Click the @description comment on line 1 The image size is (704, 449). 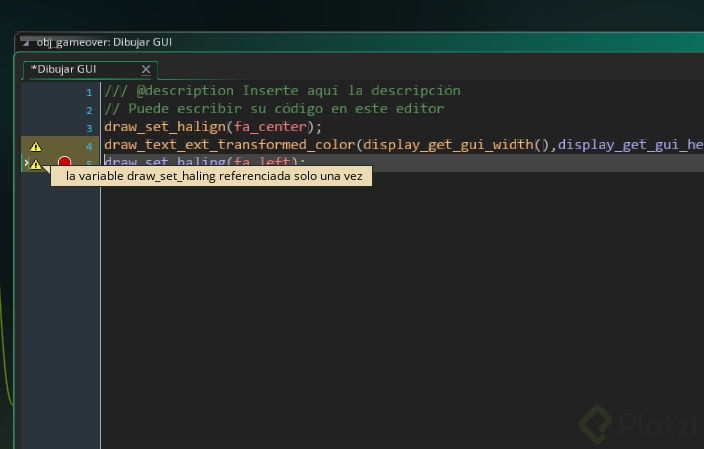tap(282, 91)
